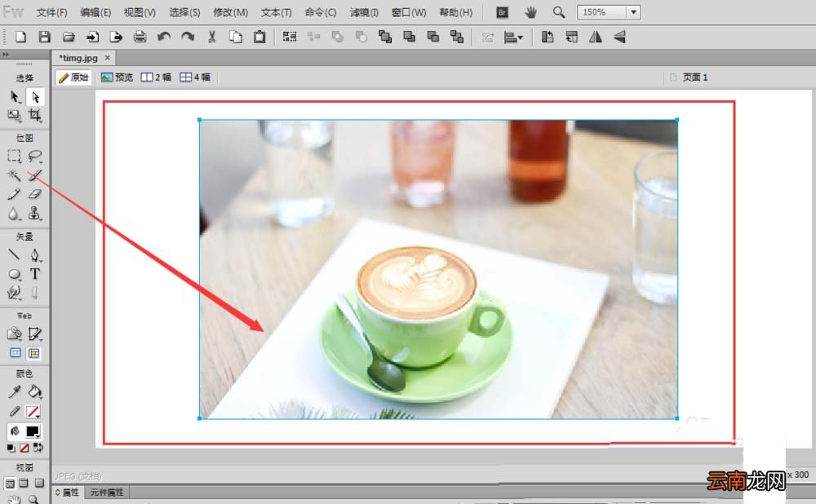The width and height of the screenshot is (816, 504).
Task: Select the Eraser tool
Action: coord(35,194)
